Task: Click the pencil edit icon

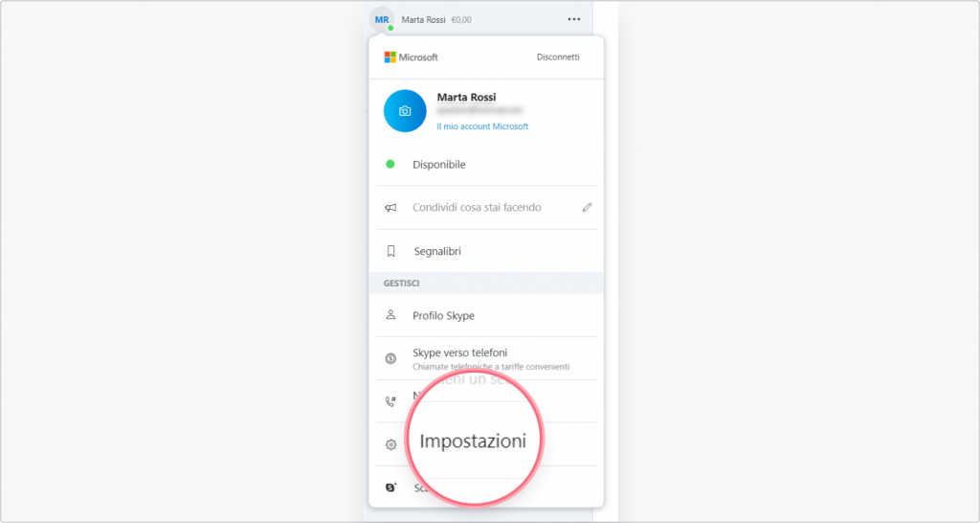Action: pyautogui.click(x=587, y=208)
